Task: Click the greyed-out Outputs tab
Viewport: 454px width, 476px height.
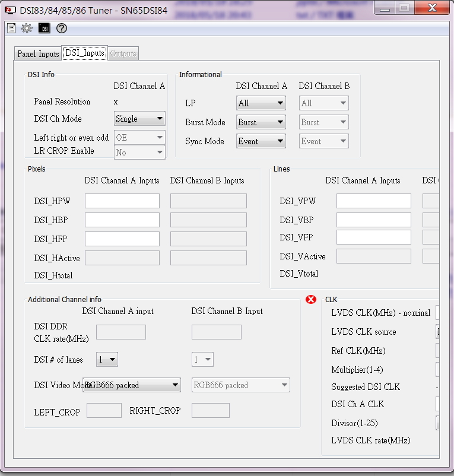Action: tap(123, 54)
